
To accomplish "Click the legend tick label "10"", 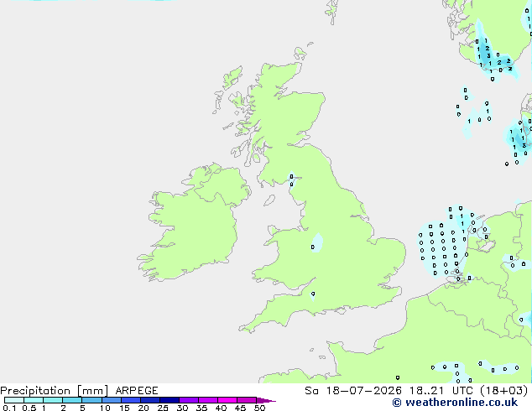I will (105, 408).
